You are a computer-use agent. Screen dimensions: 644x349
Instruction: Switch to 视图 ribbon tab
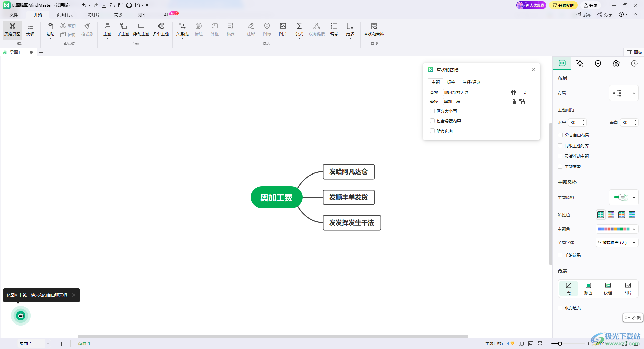point(141,15)
